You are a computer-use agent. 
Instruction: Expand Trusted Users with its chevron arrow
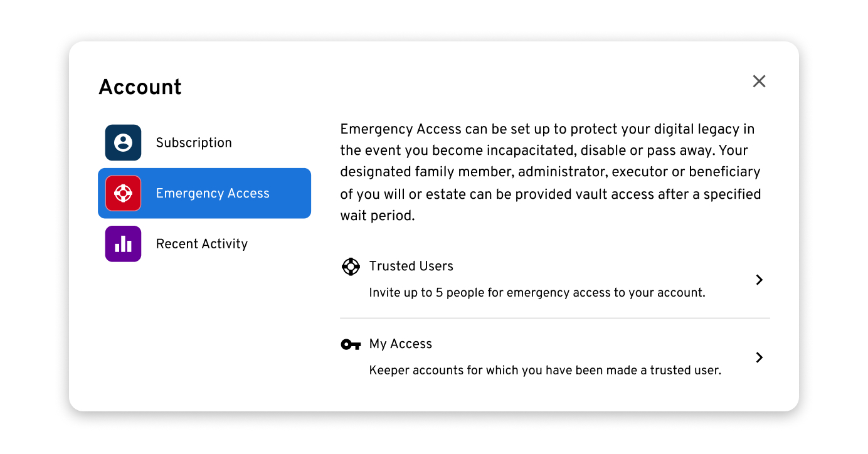click(760, 280)
